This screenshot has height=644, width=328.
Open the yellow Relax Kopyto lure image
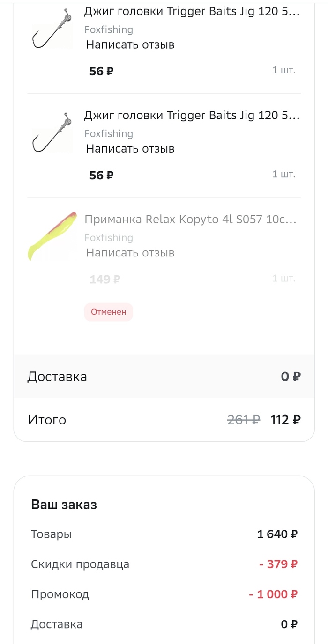52,235
